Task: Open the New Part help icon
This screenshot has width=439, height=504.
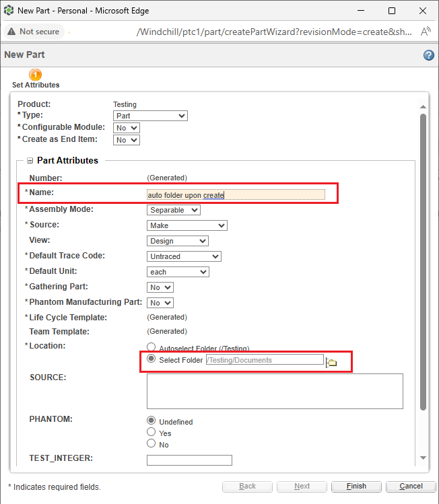Action: (428, 55)
